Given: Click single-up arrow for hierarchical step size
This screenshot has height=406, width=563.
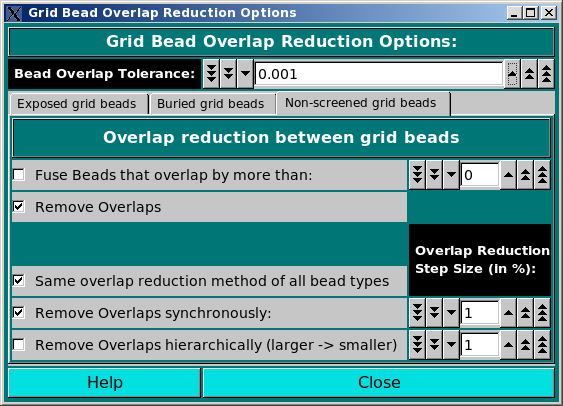Looking at the screenshot, I should 508,345.
